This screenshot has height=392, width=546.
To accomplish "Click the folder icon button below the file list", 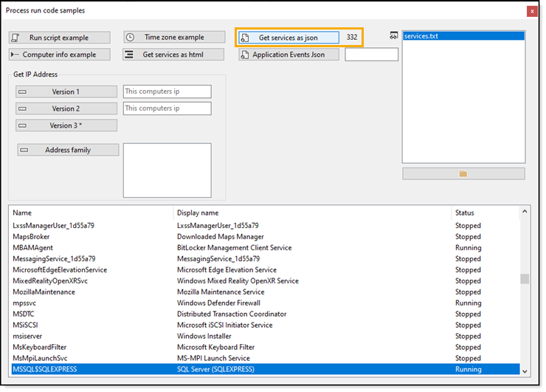I will coord(463,173).
